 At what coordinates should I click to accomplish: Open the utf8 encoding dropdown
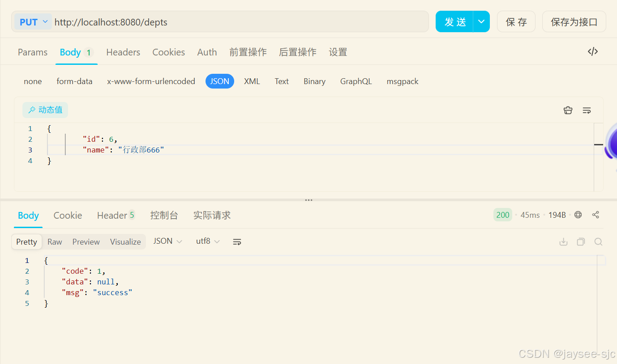pos(208,241)
